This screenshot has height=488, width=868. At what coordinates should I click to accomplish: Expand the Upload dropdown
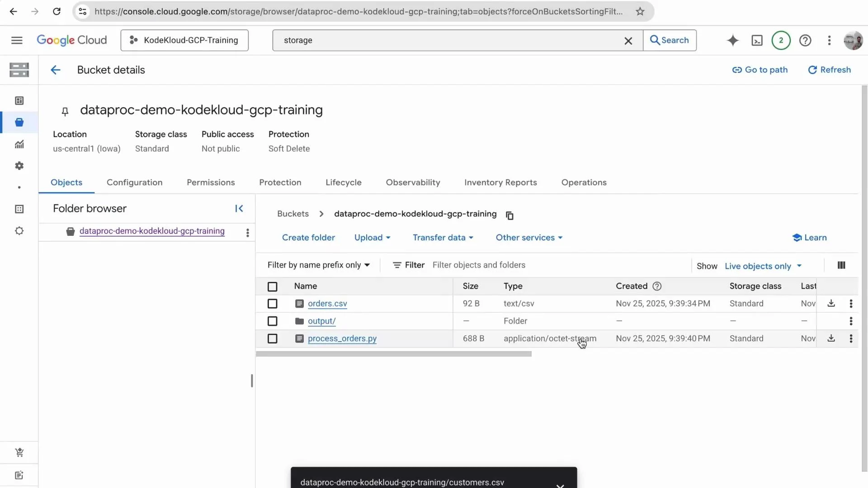pyautogui.click(x=372, y=238)
